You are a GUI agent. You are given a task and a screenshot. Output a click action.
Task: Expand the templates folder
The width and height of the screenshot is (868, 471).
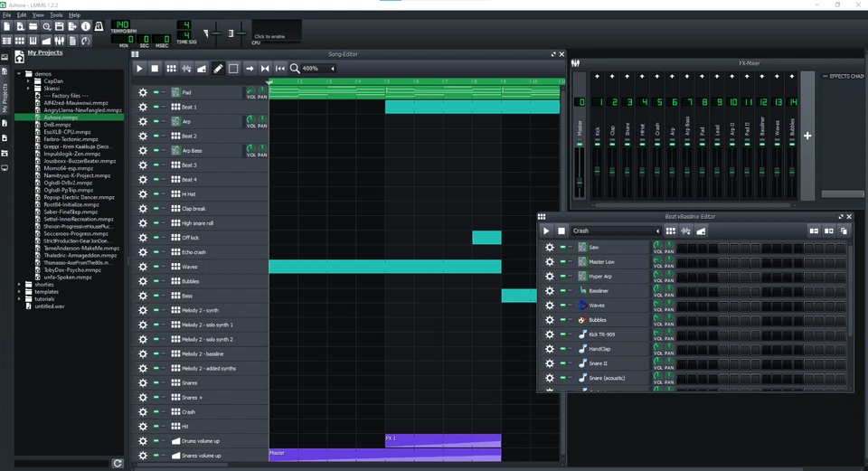pyautogui.click(x=19, y=292)
